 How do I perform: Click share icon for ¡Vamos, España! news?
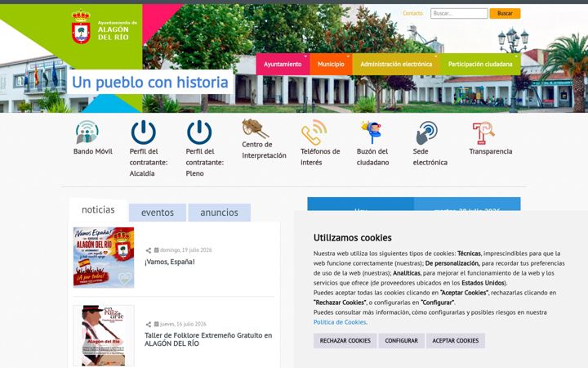point(149,250)
